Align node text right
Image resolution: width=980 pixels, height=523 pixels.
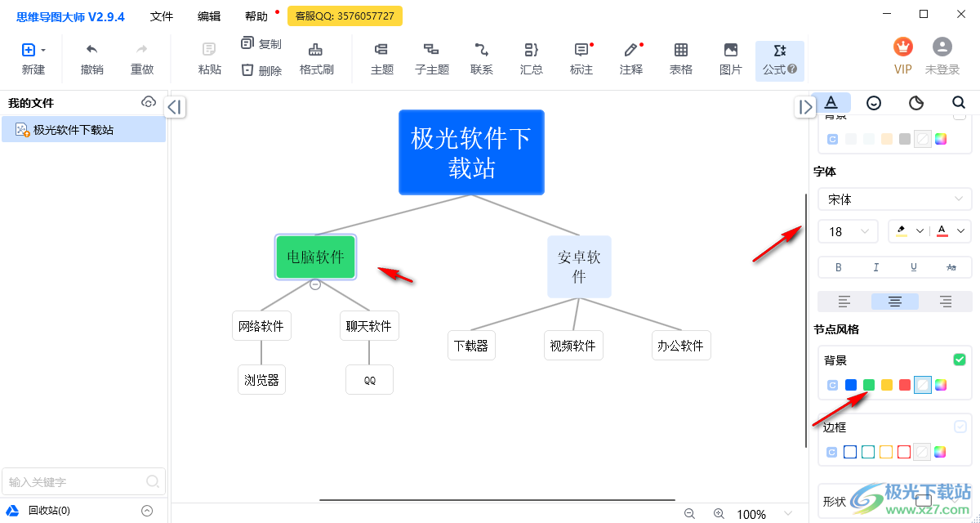(946, 302)
